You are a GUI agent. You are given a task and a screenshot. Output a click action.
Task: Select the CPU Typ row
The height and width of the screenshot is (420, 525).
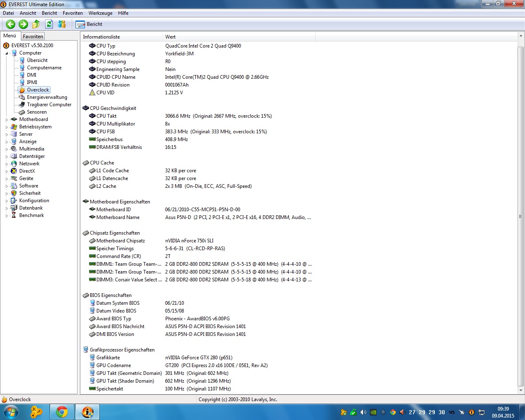pyautogui.click(x=197, y=46)
